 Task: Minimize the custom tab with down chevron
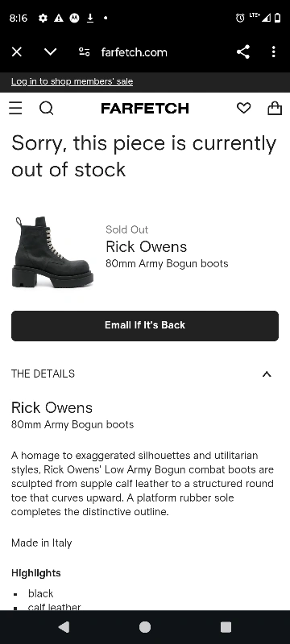pos(51,52)
